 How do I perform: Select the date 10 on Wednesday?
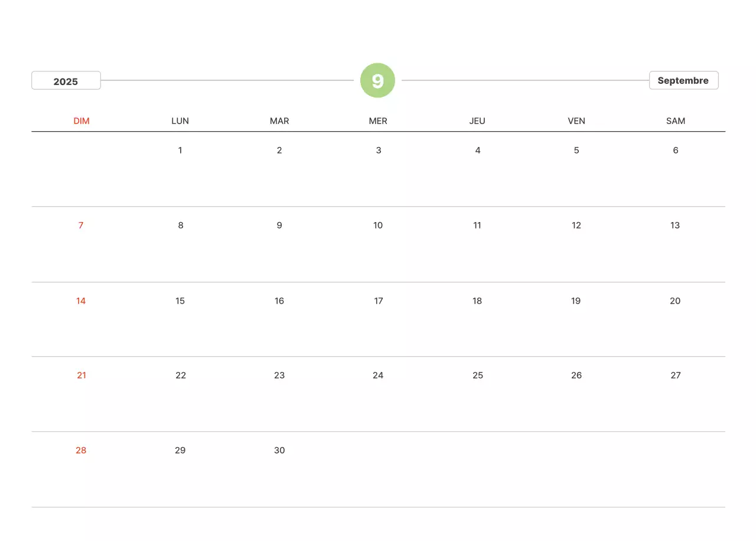tap(378, 225)
